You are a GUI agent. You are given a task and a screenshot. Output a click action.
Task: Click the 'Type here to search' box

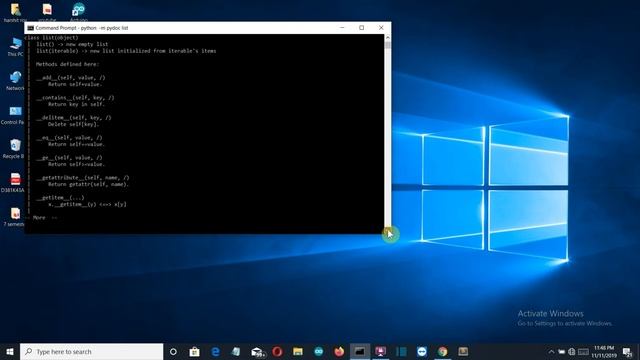pyautogui.click(x=91, y=351)
